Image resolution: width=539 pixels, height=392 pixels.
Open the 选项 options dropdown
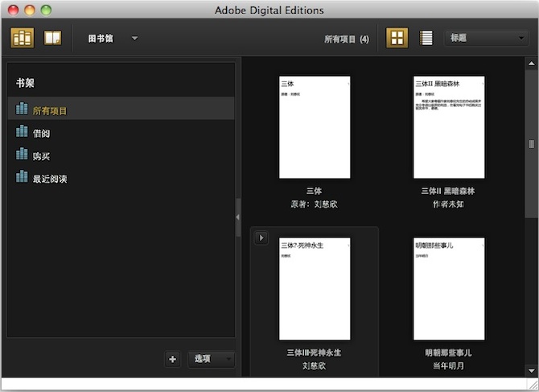tap(212, 359)
